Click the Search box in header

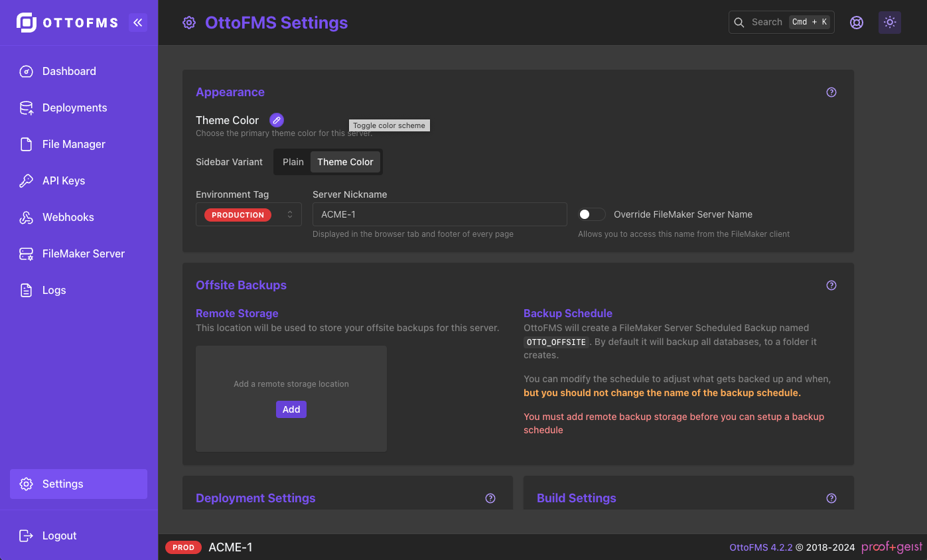tap(781, 22)
